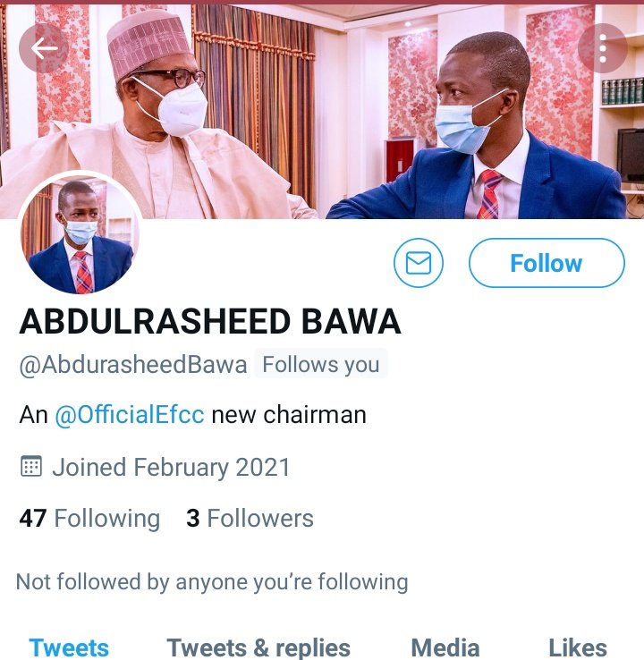
Task: View the 47 Following list
Action: pos(89,519)
